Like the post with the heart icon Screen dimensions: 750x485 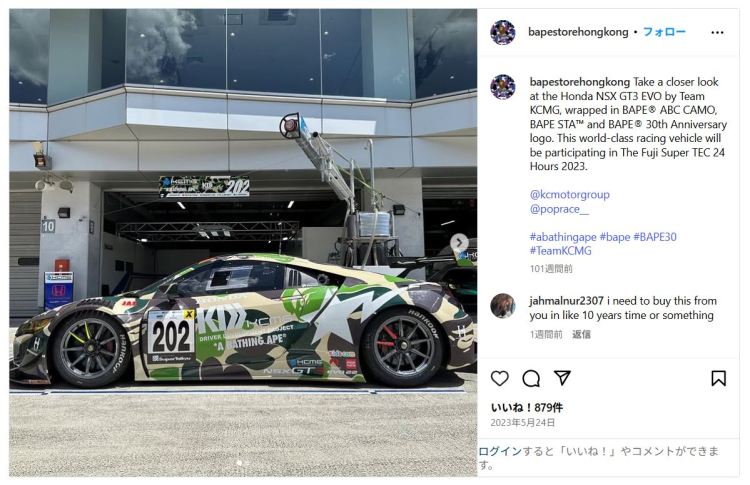pos(500,378)
